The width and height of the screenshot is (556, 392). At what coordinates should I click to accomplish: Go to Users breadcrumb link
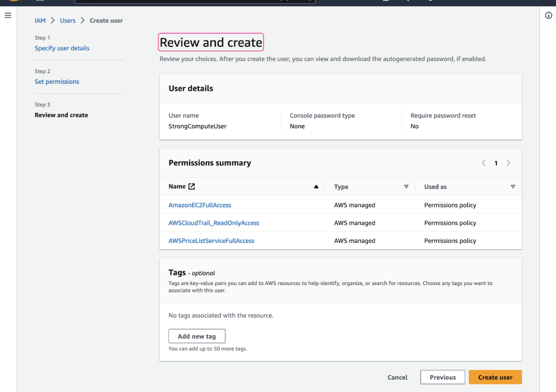click(x=67, y=21)
